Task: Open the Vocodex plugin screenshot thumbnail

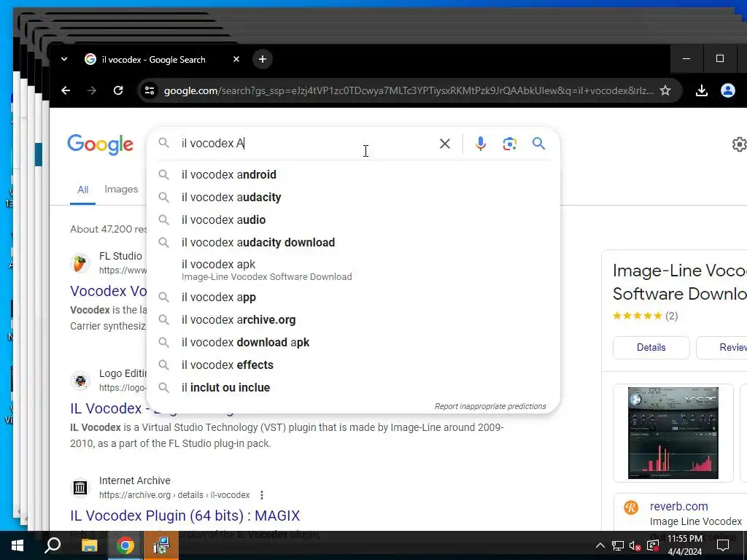Action: pyautogui.click(x=673, y=433)
